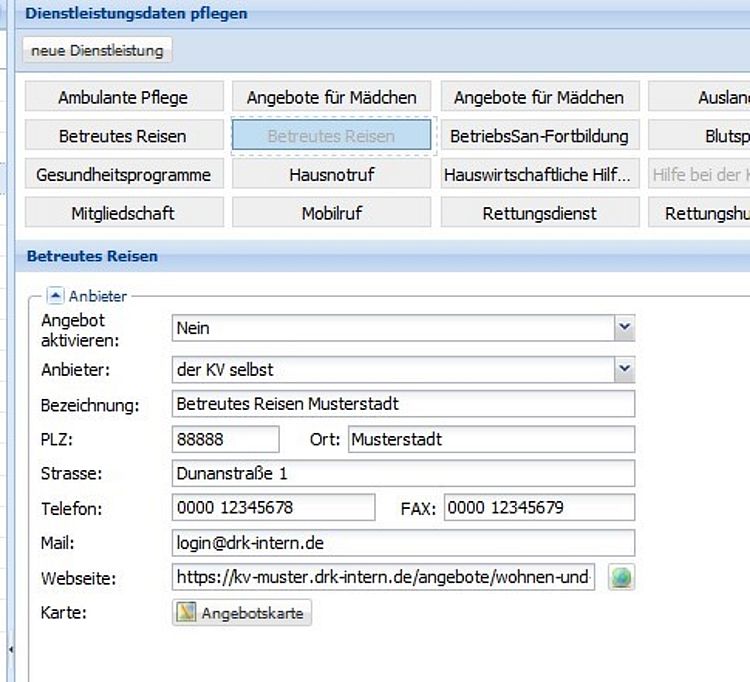This screenshot has width=750, height=682.
Task: Select the Ambulante Pflege service
Action: click(123, 97)
